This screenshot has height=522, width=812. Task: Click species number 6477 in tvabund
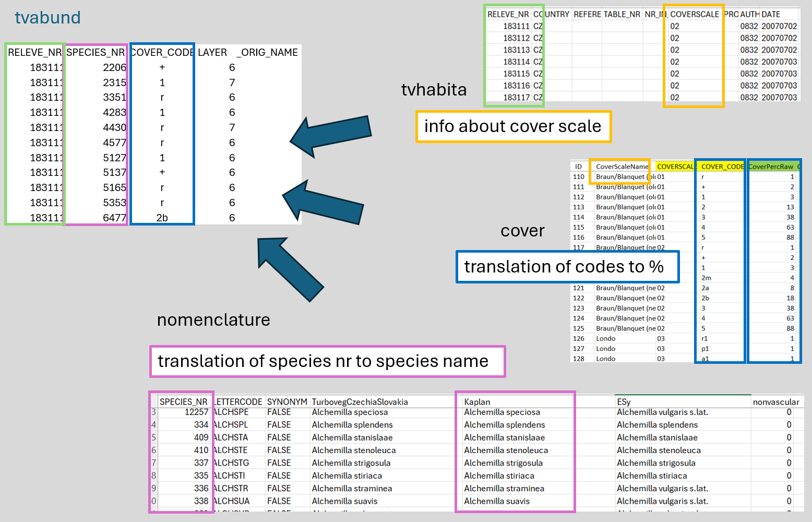click(x=114, y=218)
